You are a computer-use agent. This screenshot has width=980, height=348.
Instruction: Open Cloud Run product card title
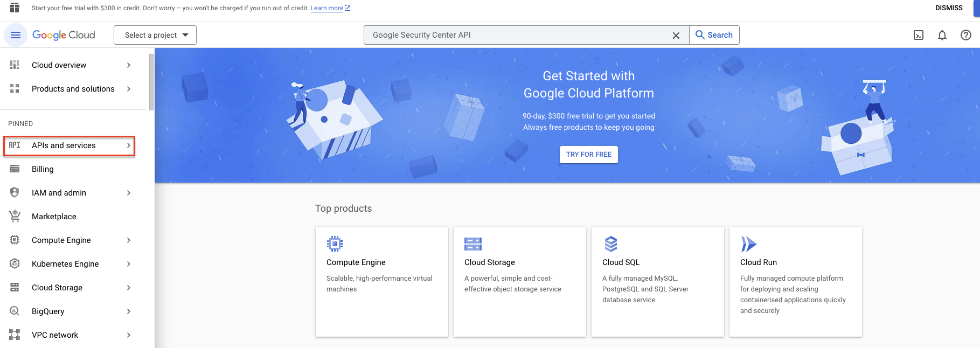coord(759,262)
